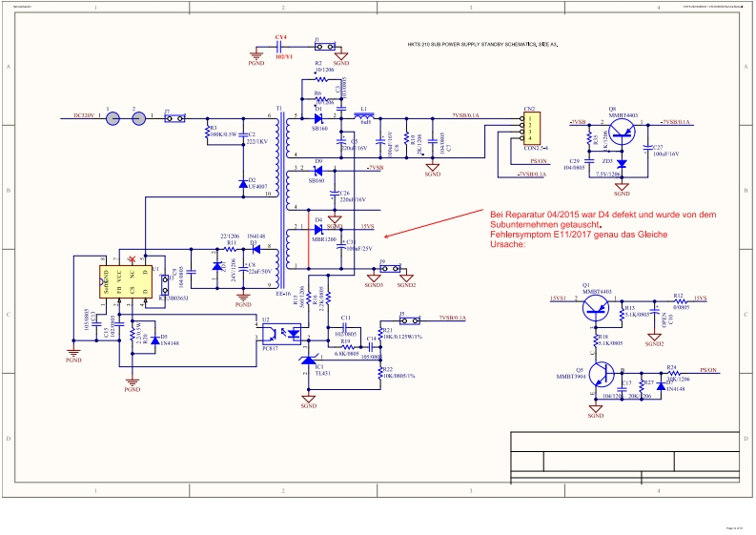Image resolution: width=756 pixels, height=535 pixels.
Task: Click the CN2 connector block
Action: pyautogui.click(x=527, y=127)
